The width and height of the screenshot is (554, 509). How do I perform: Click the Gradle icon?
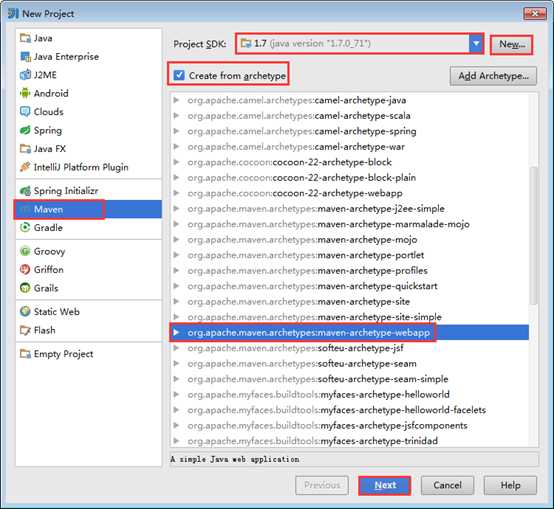coord(25,227)
